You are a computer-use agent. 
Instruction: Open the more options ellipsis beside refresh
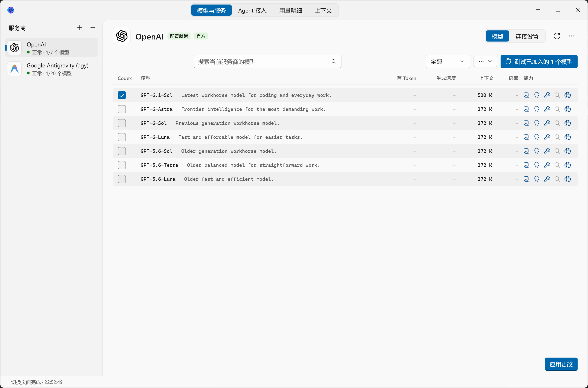[571, 36]
